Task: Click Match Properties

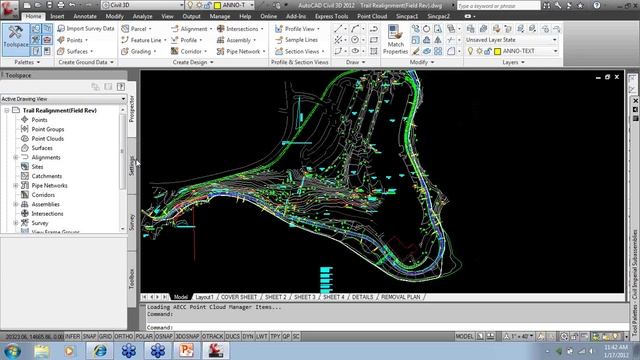Action: point(395,40)
